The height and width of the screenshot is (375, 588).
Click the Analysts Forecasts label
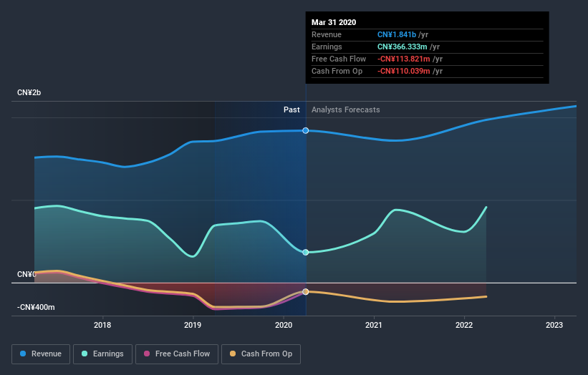345,109
